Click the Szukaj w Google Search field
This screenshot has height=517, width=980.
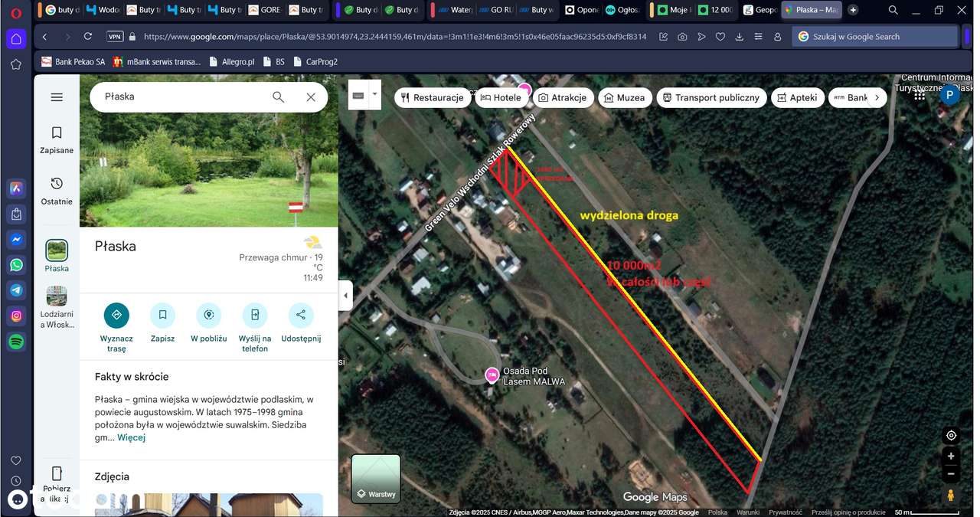875,37
